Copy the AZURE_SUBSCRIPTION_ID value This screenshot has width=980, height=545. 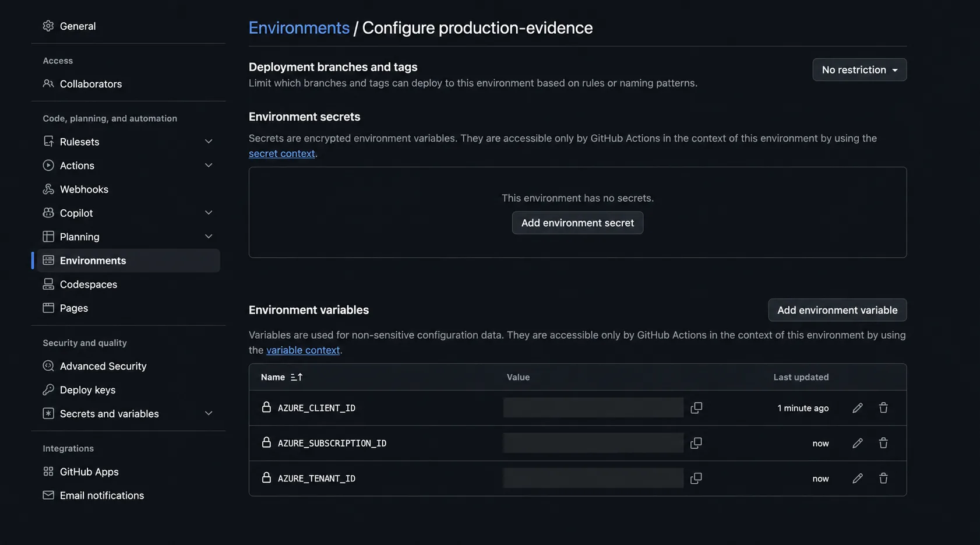tap(696, 443)
